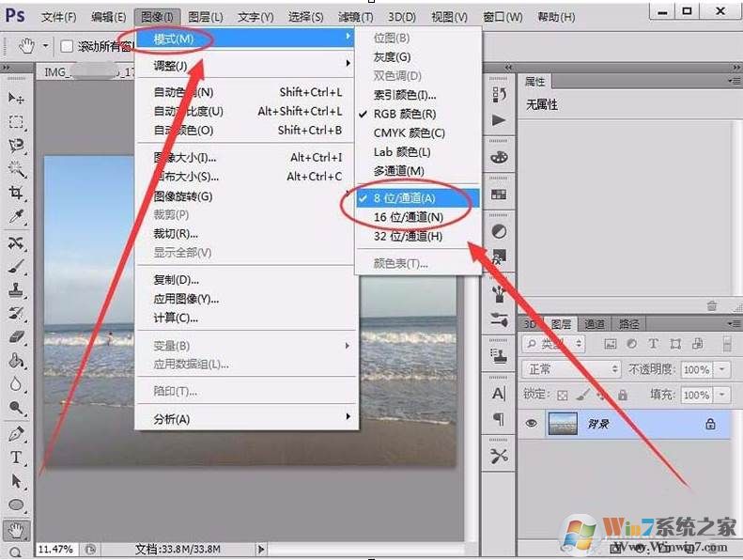Select the Clone Stamp tool
Screen dimensions: 743x560
16,289
